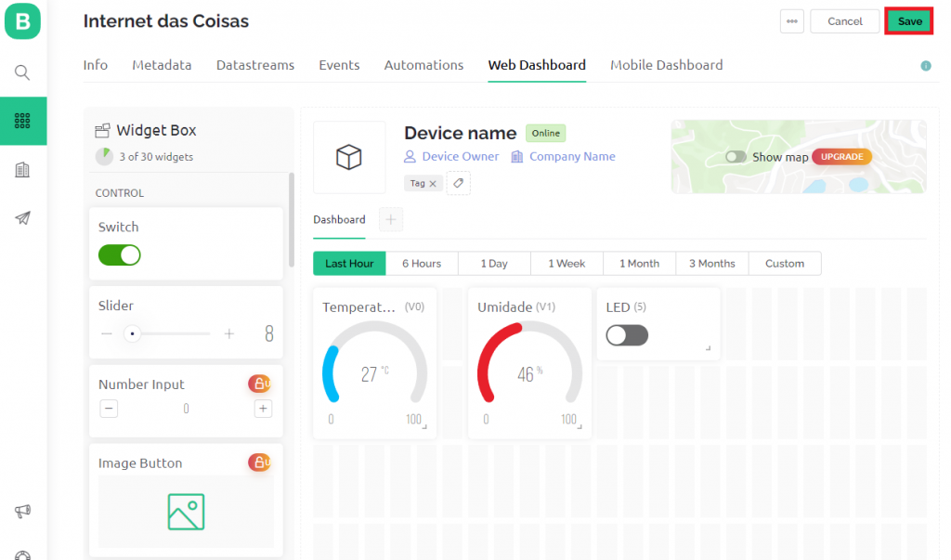Click the Temperature widget resize handle
This screenshot has width=951, height=560.
[424, 426]
